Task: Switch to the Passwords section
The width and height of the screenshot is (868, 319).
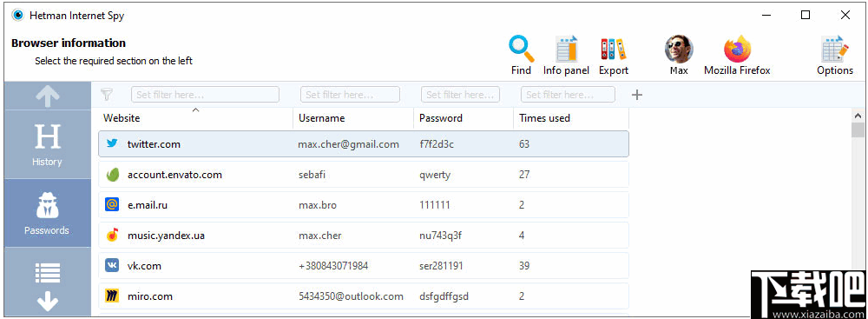Action: 47,213
